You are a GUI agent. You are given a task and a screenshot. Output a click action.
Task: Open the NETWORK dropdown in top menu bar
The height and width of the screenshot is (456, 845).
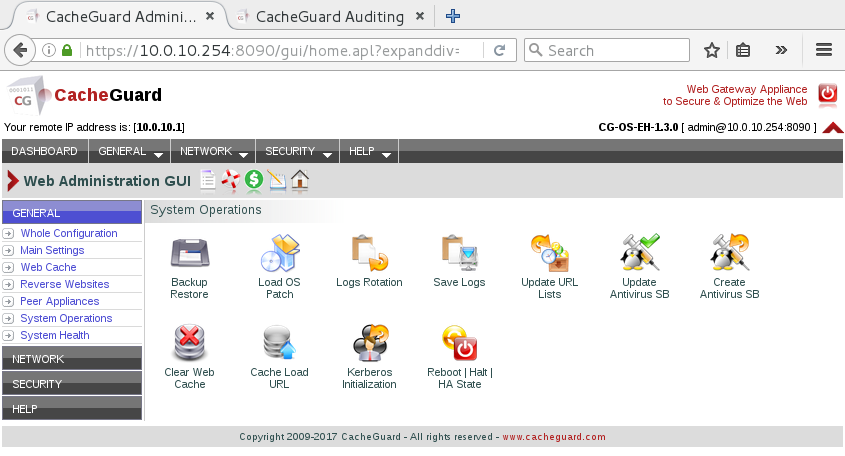coord(213,151)
